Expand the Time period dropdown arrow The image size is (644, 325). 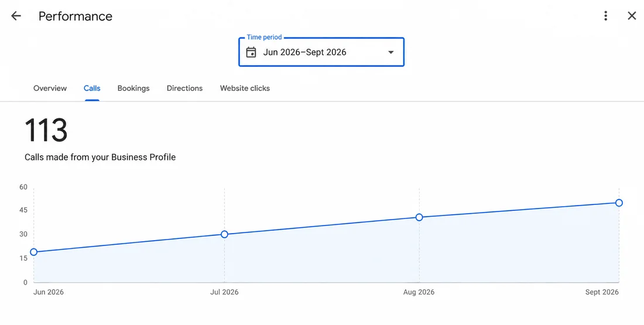point(391,52)
